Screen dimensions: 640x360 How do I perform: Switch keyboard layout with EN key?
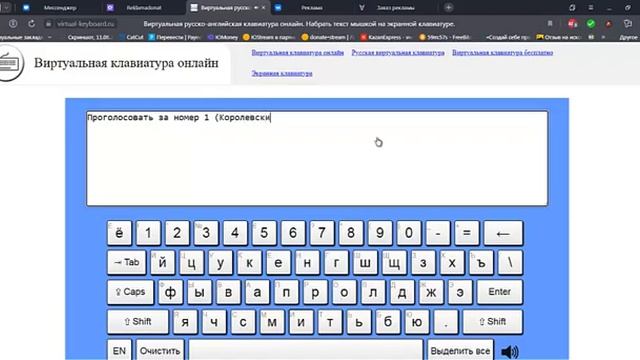click(x=119, y=350)
